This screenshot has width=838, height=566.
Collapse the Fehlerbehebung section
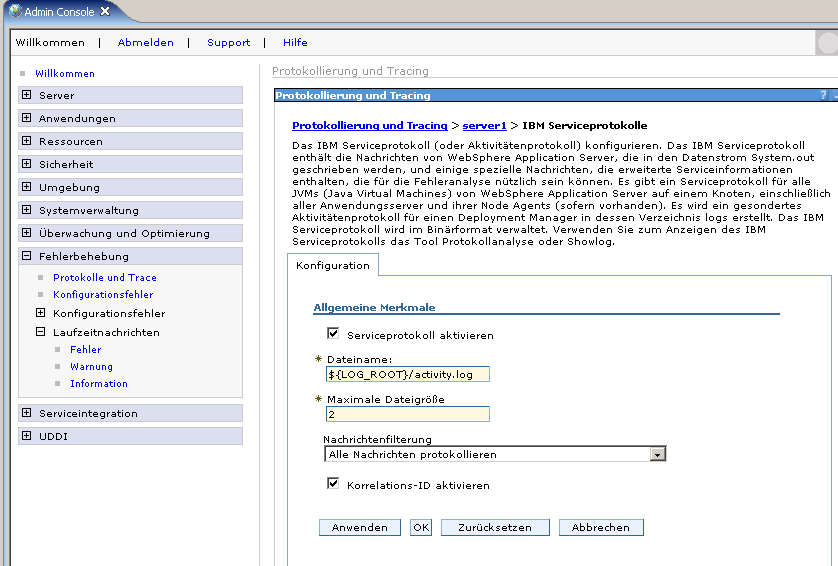[x=26, y=255]
